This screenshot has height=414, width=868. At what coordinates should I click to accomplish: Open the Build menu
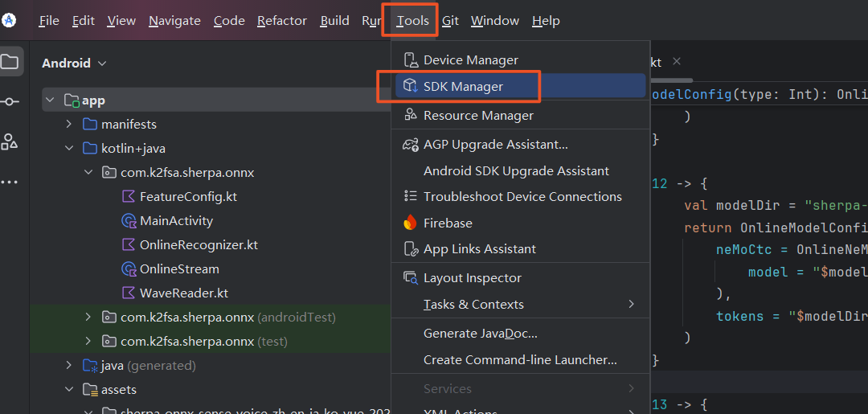[334, 21]
